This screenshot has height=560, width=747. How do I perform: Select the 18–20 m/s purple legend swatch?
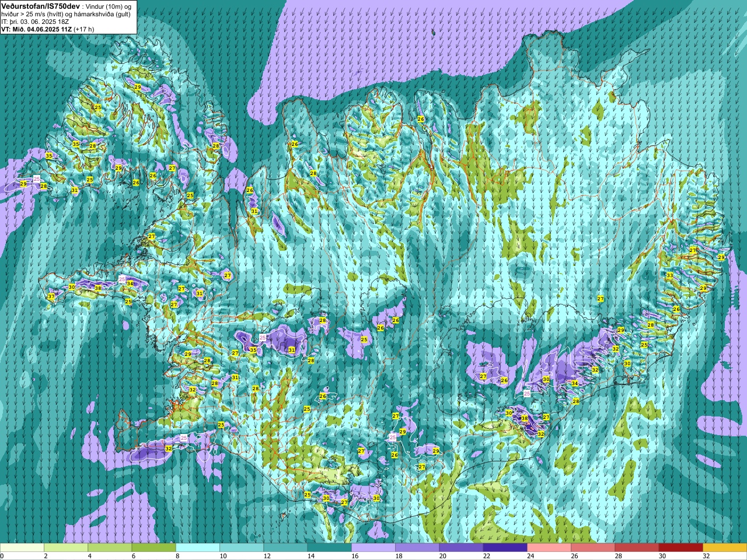[x=417, y=548]
